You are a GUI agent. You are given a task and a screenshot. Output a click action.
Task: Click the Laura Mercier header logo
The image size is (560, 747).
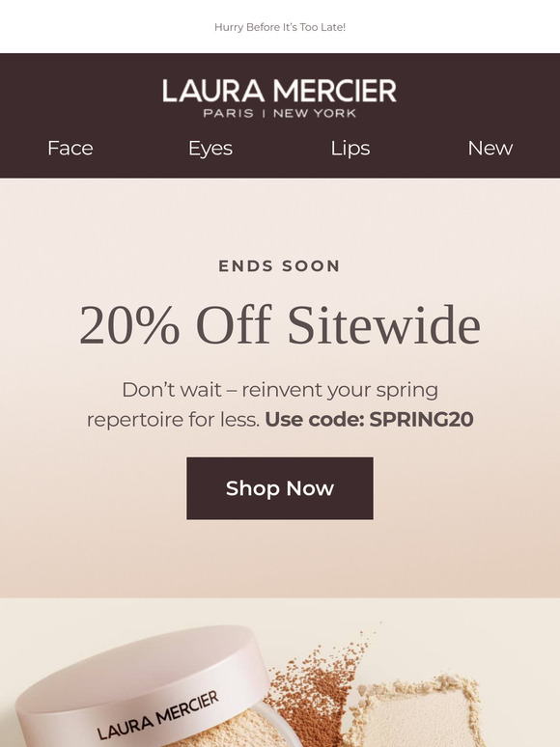point(280,98)
